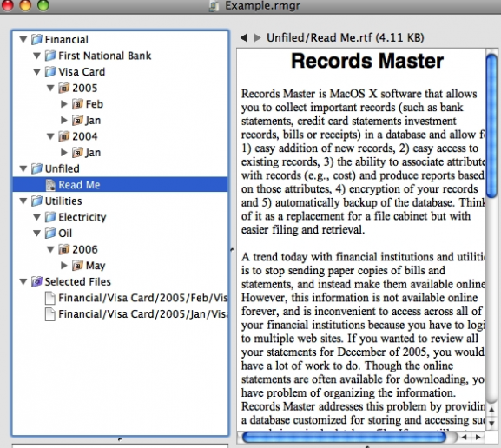Expand the Jan folder under 2005

(x=64, y=120)
